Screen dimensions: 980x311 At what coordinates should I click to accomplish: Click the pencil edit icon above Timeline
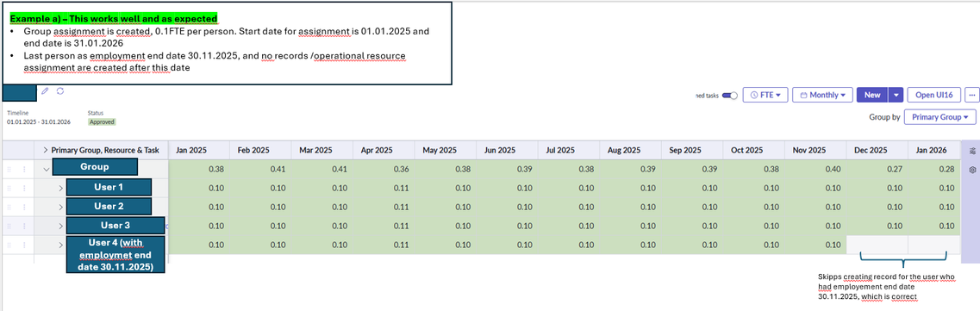pos(44,91)
